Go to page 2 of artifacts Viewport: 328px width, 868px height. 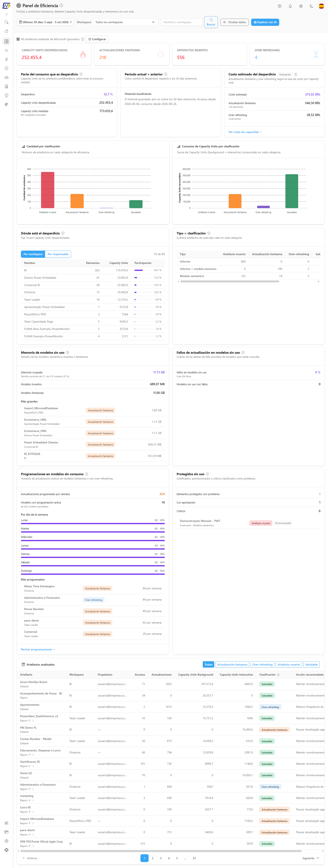153,858
